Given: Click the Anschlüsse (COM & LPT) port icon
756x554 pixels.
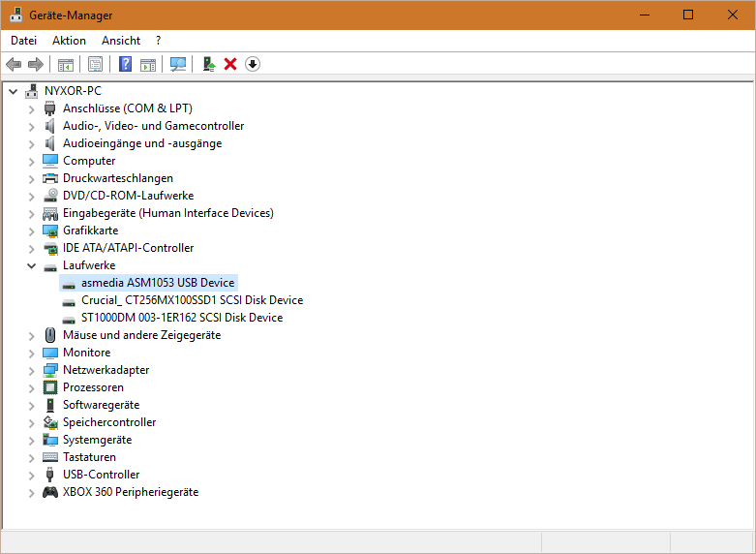Looking at the screenshot, I should click(50, 108).
